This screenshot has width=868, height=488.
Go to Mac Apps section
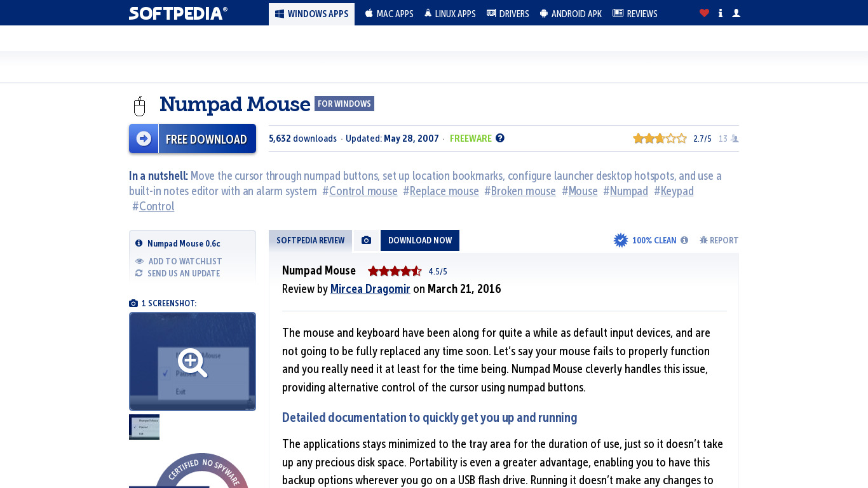pos(389,14)
